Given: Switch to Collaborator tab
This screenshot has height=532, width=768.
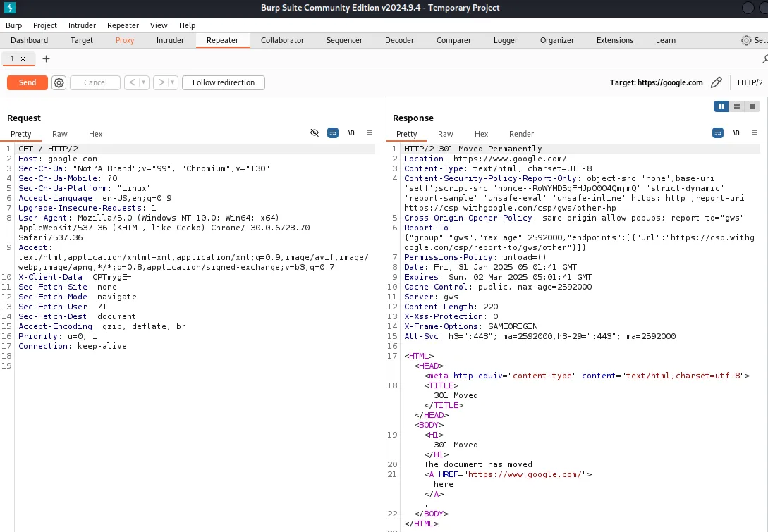Looking at the screenshot, I should pyautogui.click(x=282, y=40).
